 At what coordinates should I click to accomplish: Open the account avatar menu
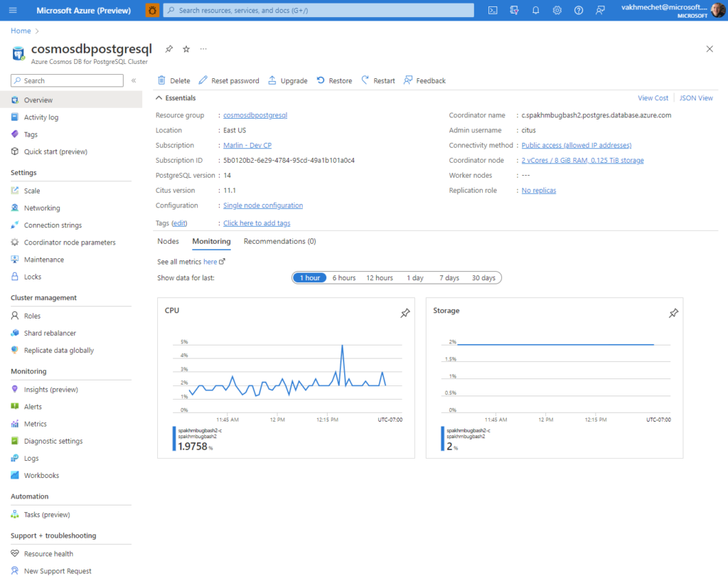[x=717, y=10]
